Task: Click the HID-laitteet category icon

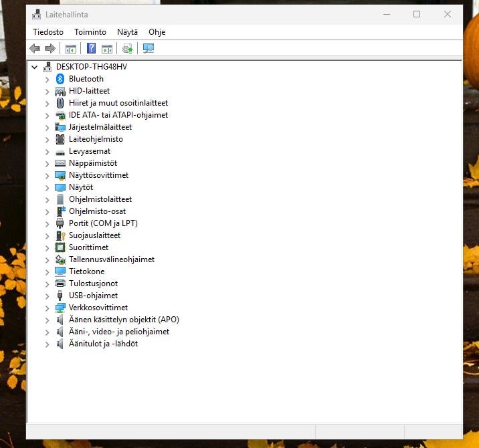Action: pyautogui.click(x=60, y=91)
